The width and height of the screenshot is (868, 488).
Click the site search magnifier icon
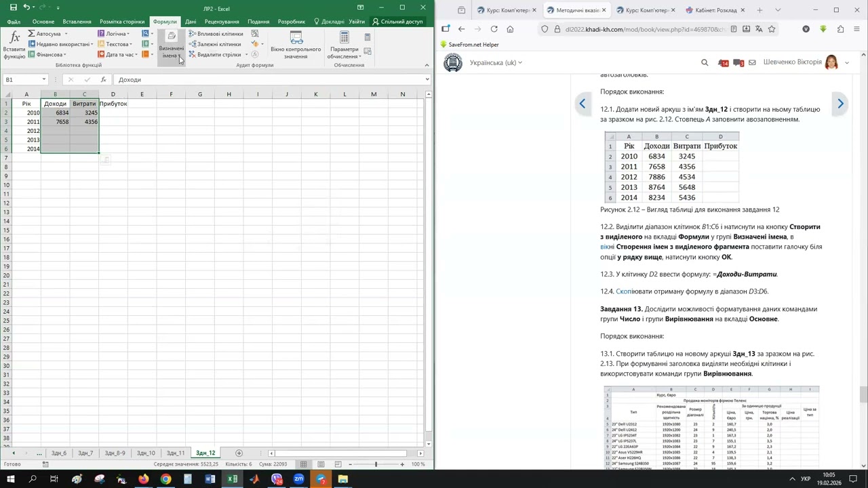[705, 62]
